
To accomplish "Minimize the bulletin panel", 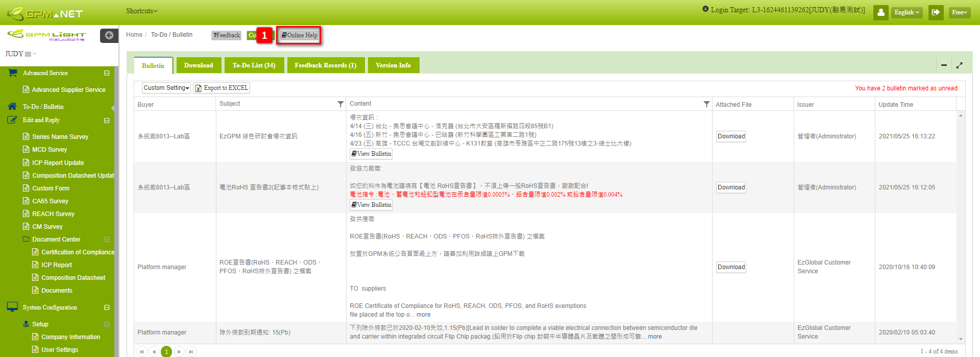I will point(944,65).
